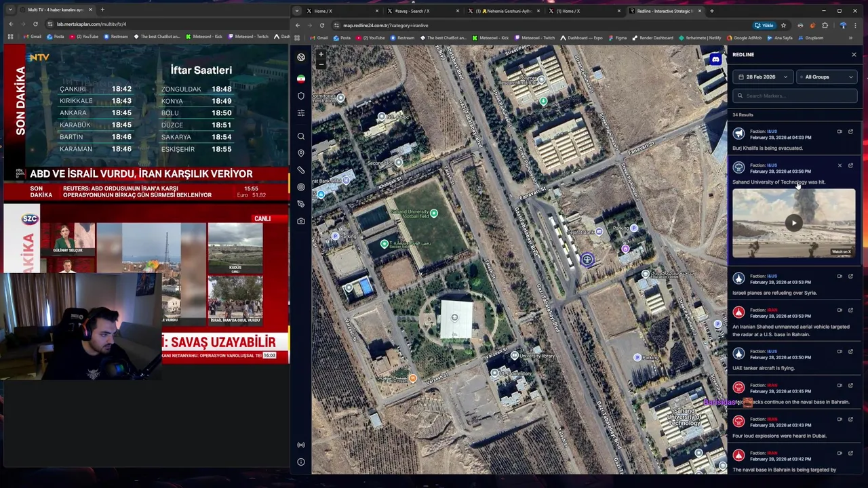This screenshot has height=488, width=868.
Task: Click the broadcast signal icon at sidebar bottom
Action: click(301, 445)
